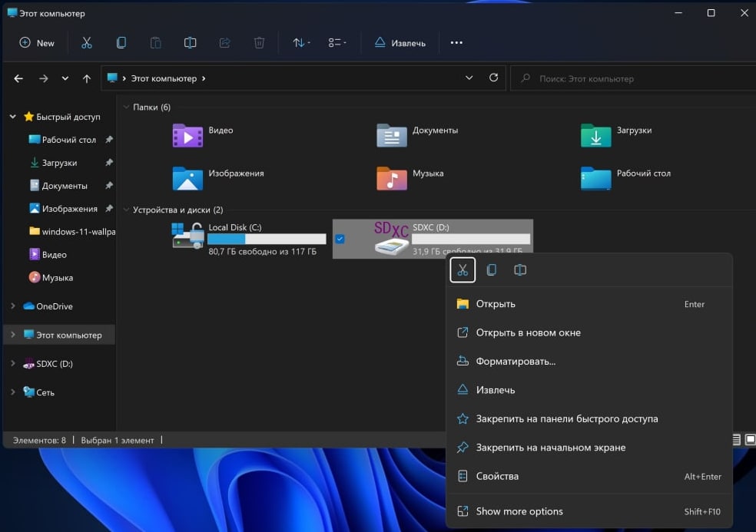The height and width of the screenshot is (532, 756).
Task: Click the New button in toolbar
Action: coord(37,43)
